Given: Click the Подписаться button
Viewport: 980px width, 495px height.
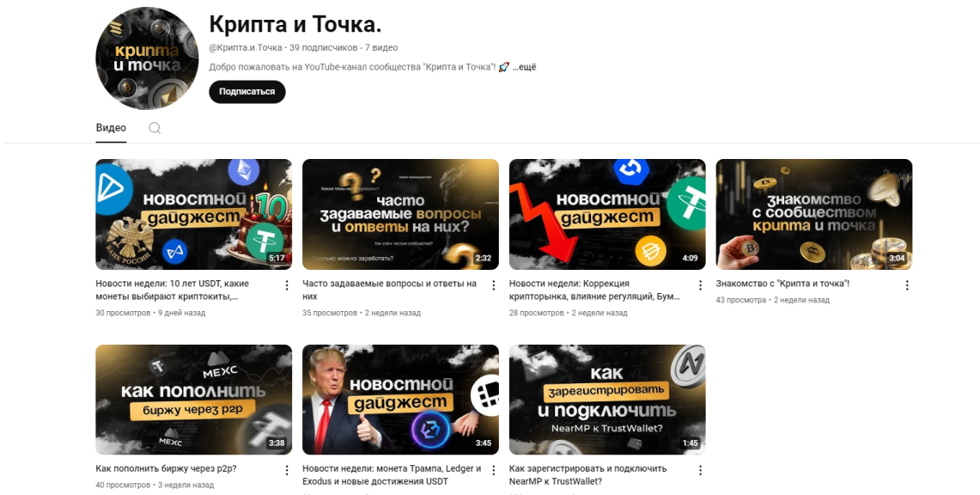Looking at the screenshot, I should [x=247, y=92].
